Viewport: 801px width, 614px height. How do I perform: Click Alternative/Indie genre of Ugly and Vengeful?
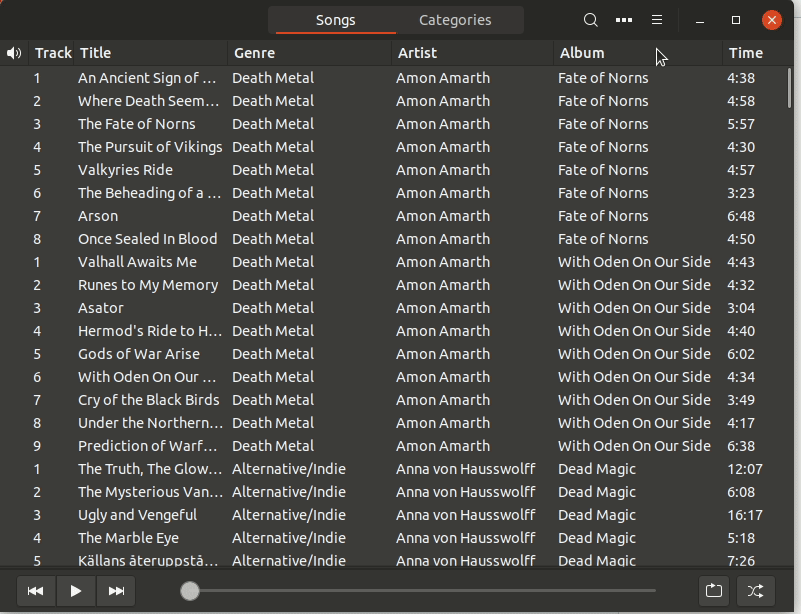click(289, 515)
